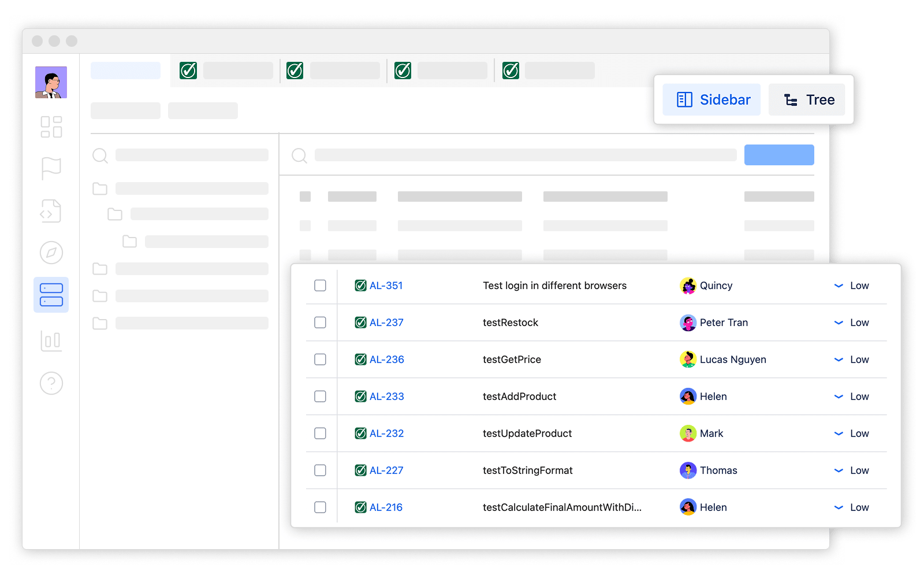The width and height of the screenshot is (924, 578).
Task: Check the row checkbox for AL-216
Action: tap(320, 507)
